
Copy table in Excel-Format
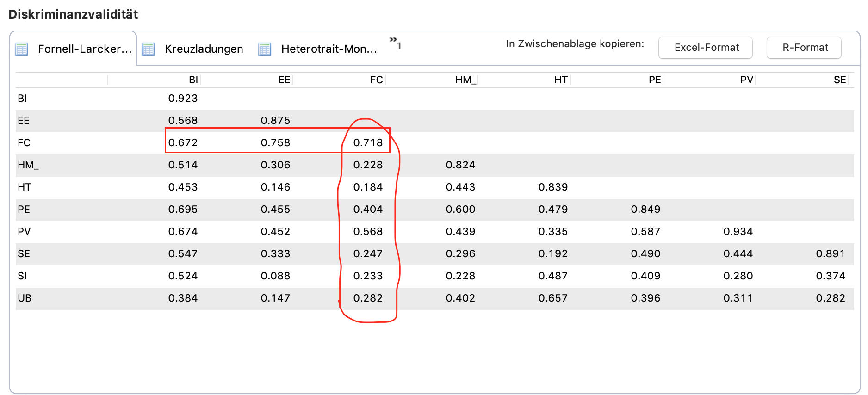(706, 48)
